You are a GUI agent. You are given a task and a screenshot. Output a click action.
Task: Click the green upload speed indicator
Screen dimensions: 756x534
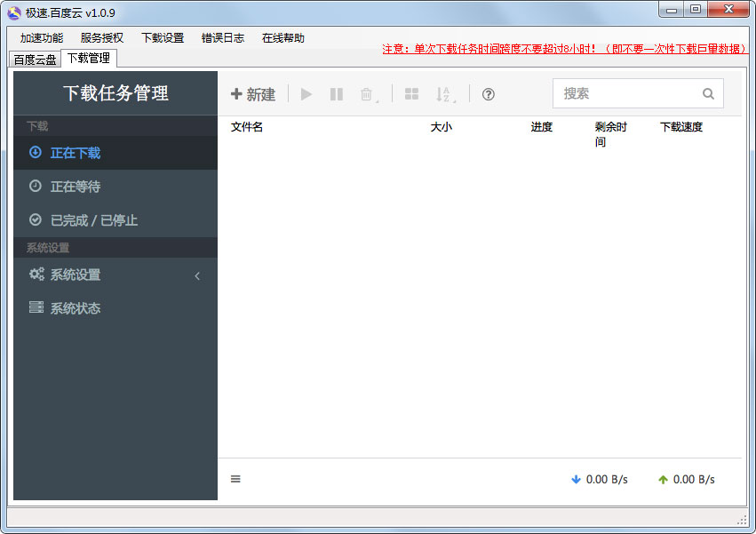(x=687, y=479)
